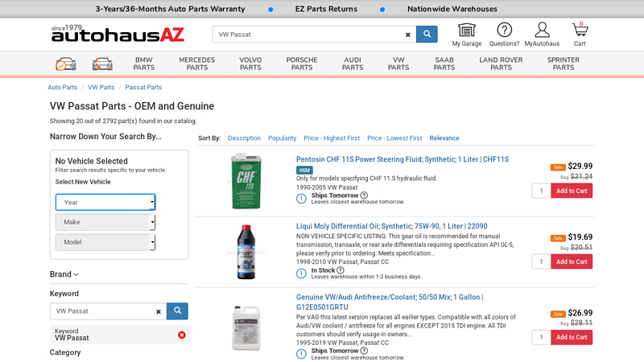Remove the VW Passat keyword filter
Viewport: 644px width, 362px height.
coord(181,335)
